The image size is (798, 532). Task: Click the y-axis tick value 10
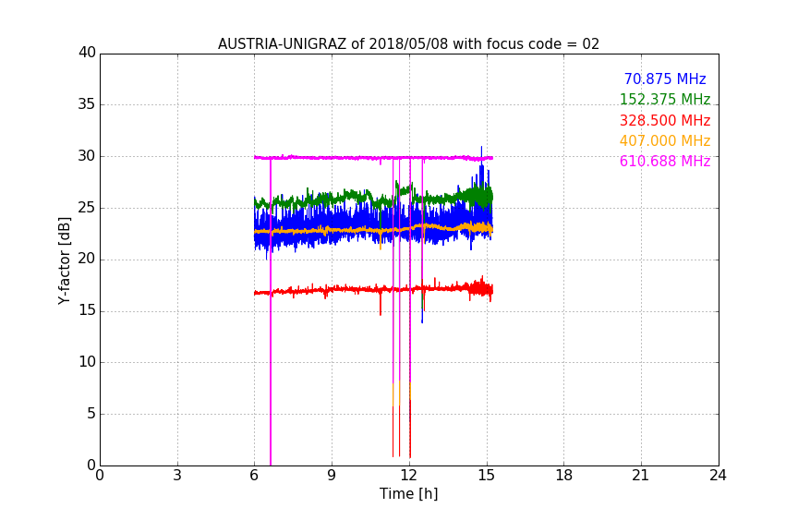[87, 362]
